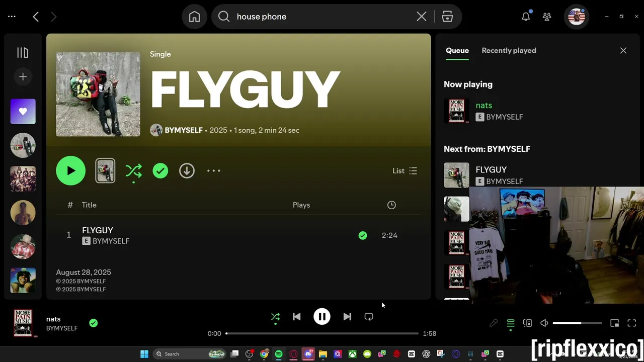The width and height of the screenshot is (644, 362).
Task: Open nats in Now playing queue
Action: [484, 105]
